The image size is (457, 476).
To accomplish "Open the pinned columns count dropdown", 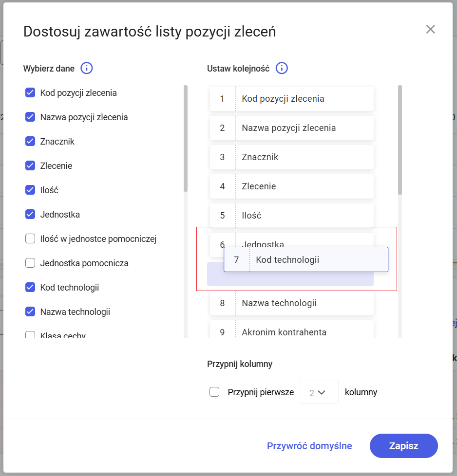I will pos(319,392).
